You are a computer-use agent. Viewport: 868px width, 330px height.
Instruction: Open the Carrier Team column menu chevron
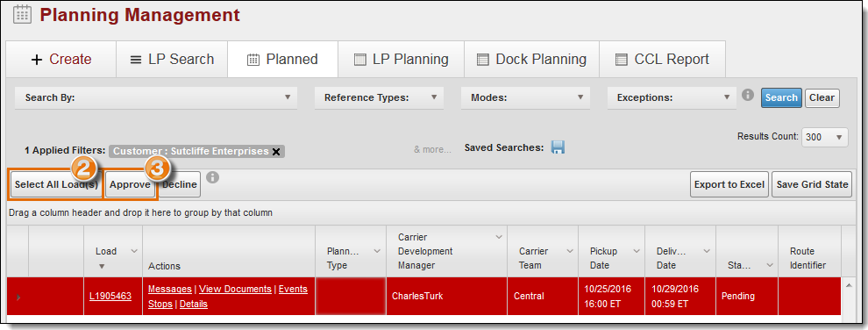(570, 251)
